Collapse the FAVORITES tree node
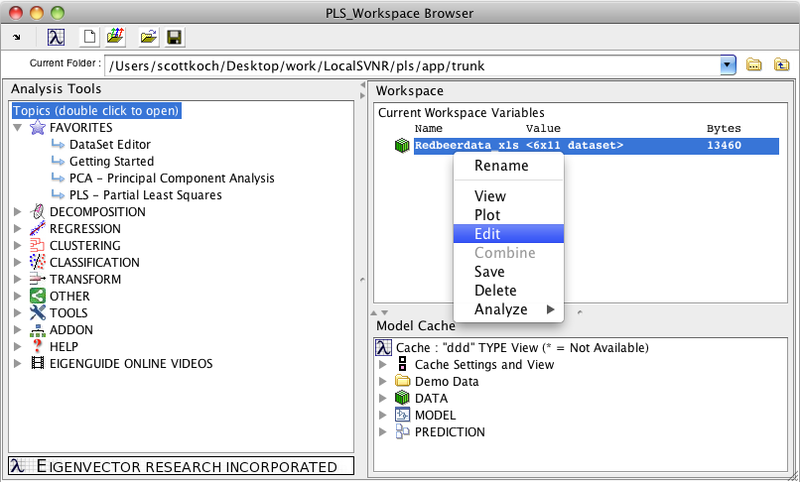The image size is (800, 482). pyautogui.click(x=18, y=128)
